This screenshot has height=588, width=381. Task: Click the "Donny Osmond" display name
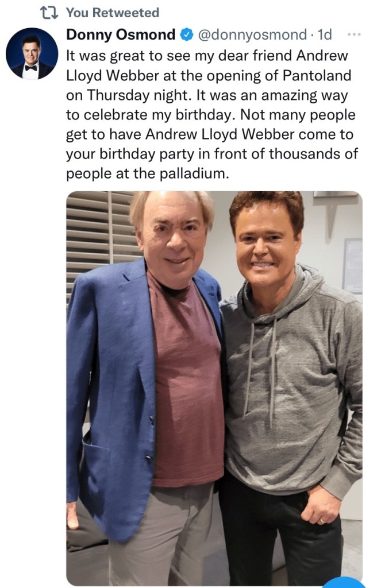[x=121, y=34]
